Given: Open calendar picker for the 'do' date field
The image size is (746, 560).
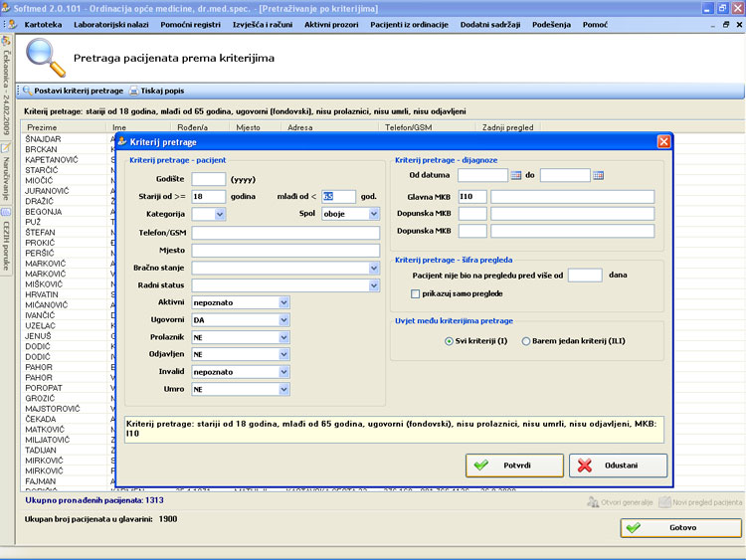Looking at the screenshot, I should pos(599,175).
